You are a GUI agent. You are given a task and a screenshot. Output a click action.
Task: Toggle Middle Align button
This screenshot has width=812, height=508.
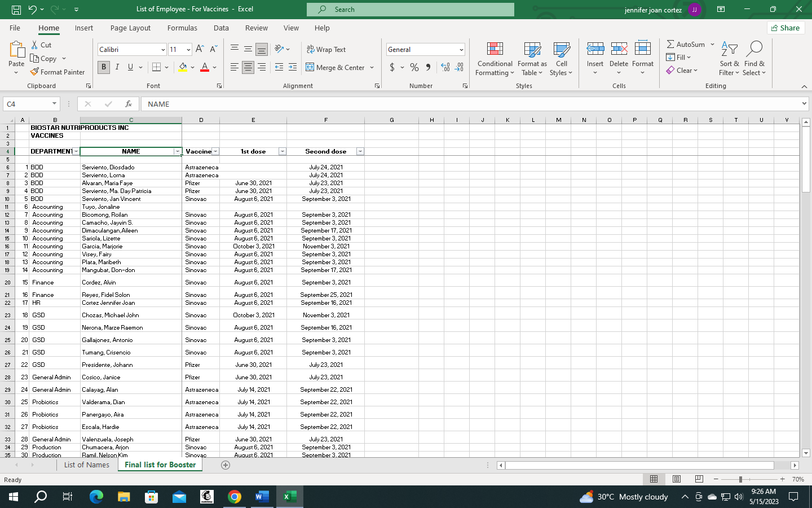pyautogui.click(x=248, y=49)
